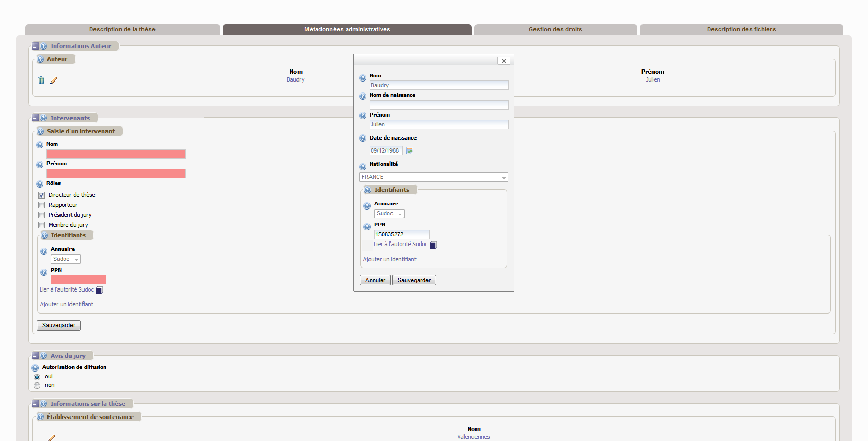868x441 pixels.
Task: Uncheck the Directeur de thèse role
Action: 41,195
